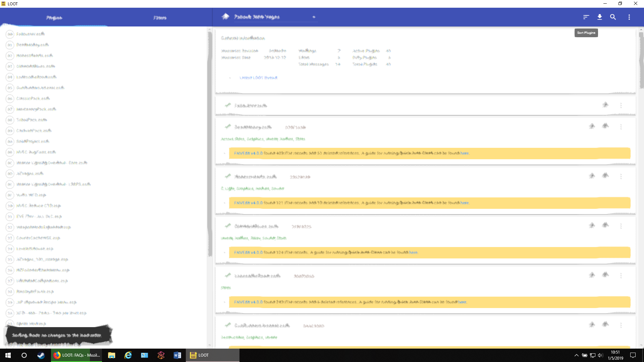This screenshot has width=644, height=362.
Task: Open the search icon in the toolbar
Action: pyautogui.click(x=613, y=17)
